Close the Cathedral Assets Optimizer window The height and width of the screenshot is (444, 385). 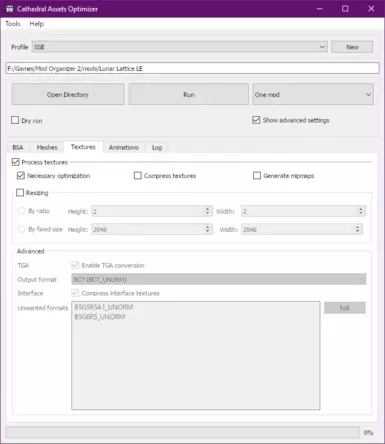[x=371, y=9]
